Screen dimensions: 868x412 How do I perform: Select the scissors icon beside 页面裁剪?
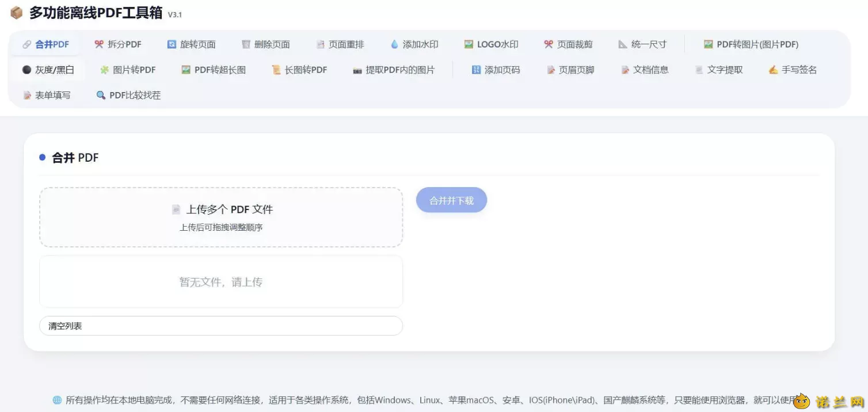tap(549, 44)
